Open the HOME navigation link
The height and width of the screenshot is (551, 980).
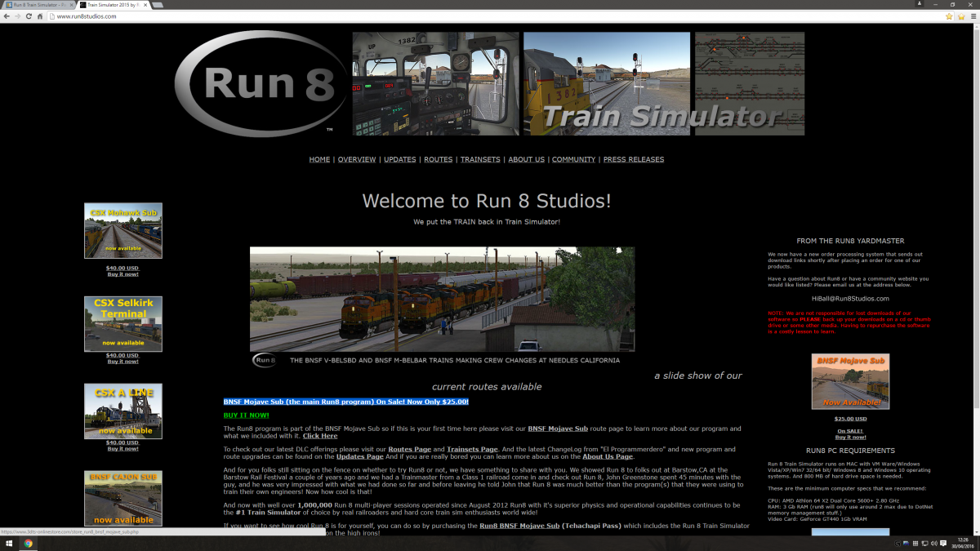pos(319,159)
